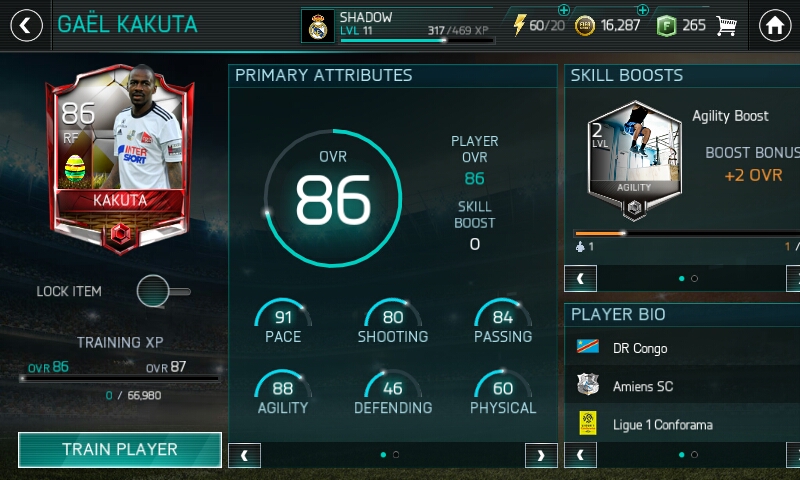800x480 pixels.
Task: Select the Agility Boost skill badge
Action: 634,161
